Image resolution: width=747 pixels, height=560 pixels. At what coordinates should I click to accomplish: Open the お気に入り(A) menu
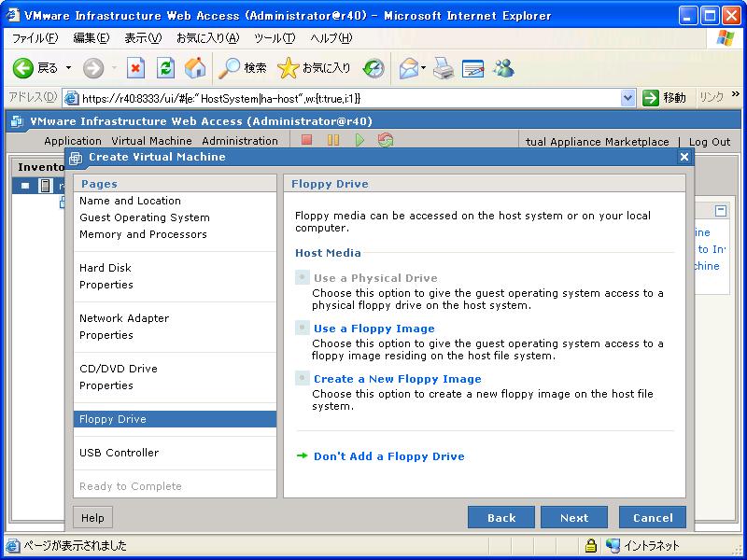[207, 38]
